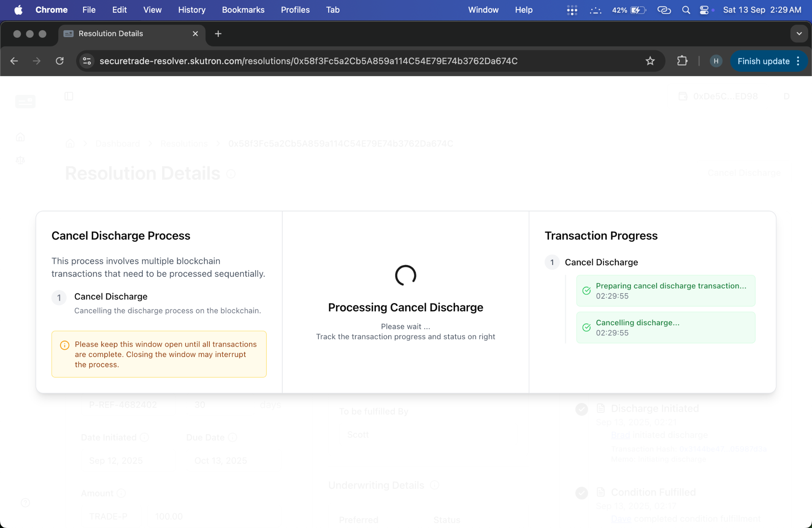Click the Finish update button
This screenshot has height=528, width=812.
click(763, 61)
